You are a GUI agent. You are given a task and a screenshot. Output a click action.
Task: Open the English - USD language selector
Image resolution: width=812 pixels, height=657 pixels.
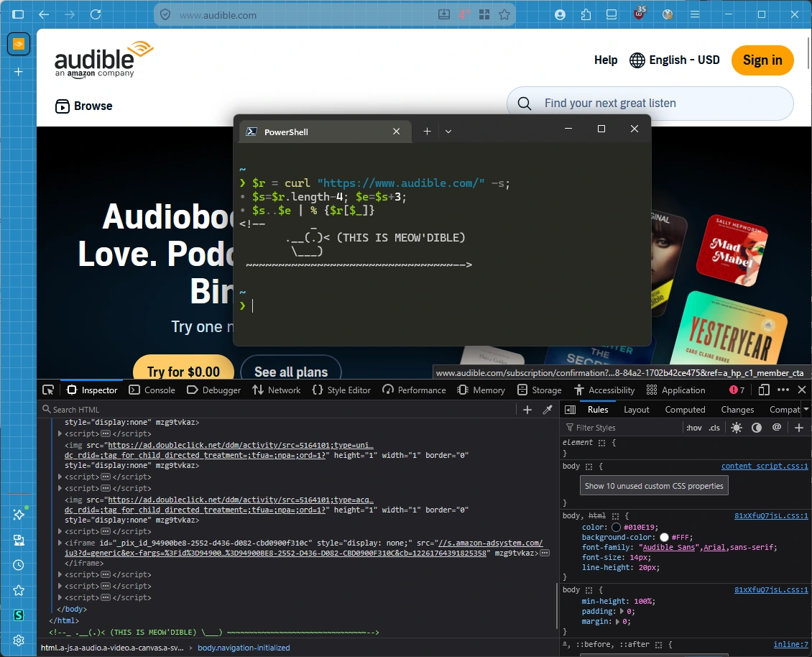[x=675, y=60]
